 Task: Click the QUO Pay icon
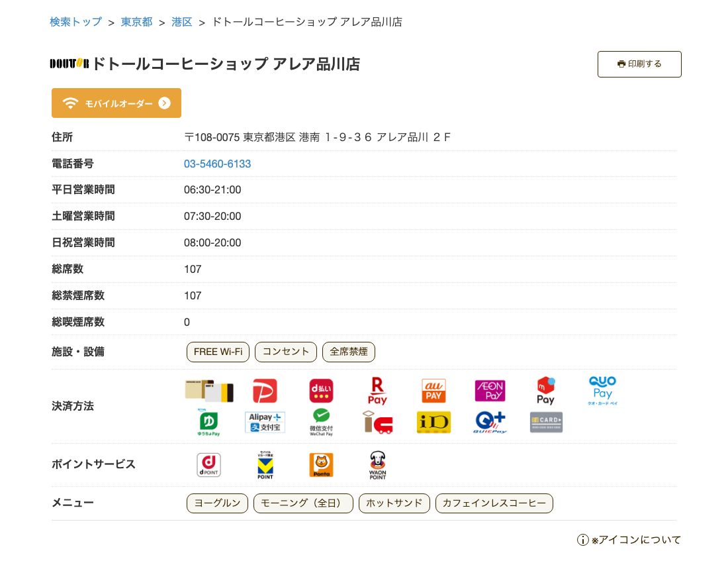(603, 391)
